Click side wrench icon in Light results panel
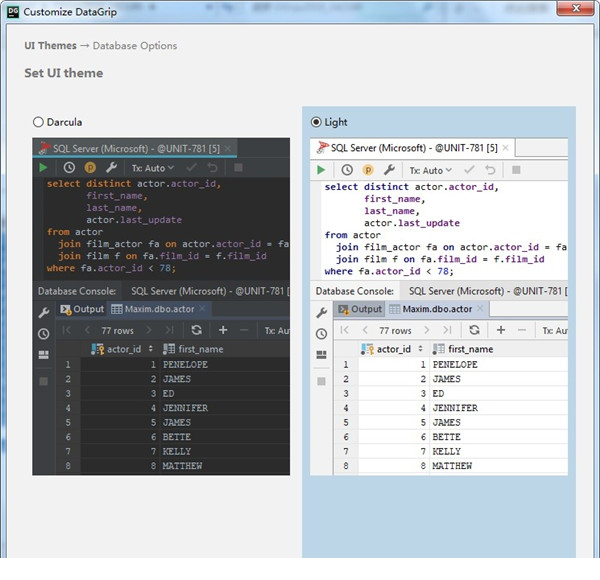Screen dimensions: 600x580 coord(321,313)
